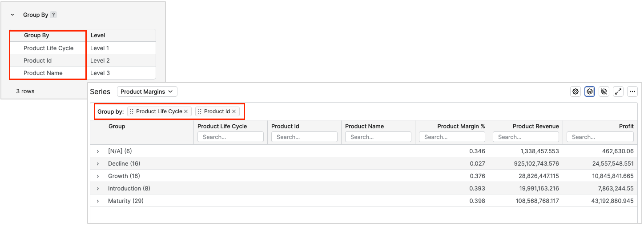
Task: Click the Product Revenue column header
Action: 535,127
